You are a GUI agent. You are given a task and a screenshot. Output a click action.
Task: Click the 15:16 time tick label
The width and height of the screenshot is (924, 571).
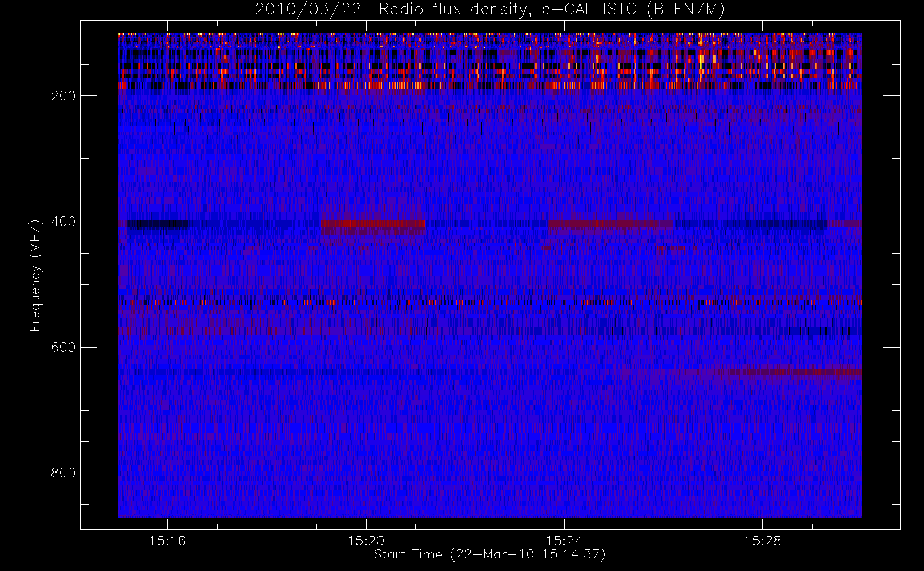click(x=168, y=541)
